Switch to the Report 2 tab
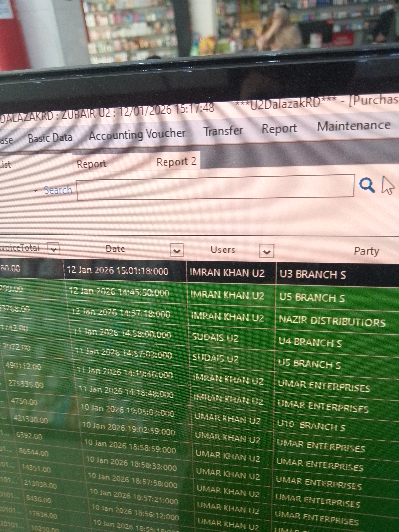Image resolution: width=399 pixels, height=532 pixels. click(x=176, y=162)
